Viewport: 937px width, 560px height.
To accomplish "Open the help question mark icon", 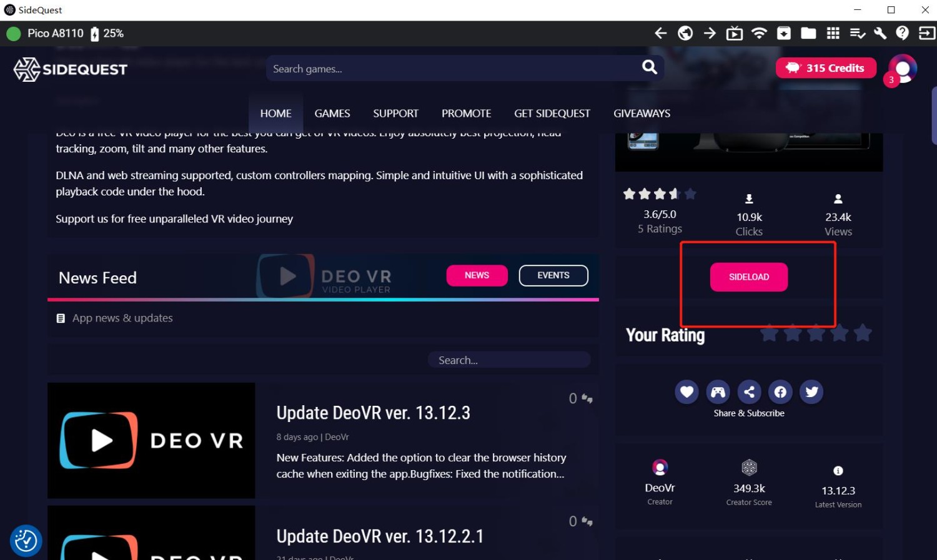I will pyautogui.click(x=903, y=33).
